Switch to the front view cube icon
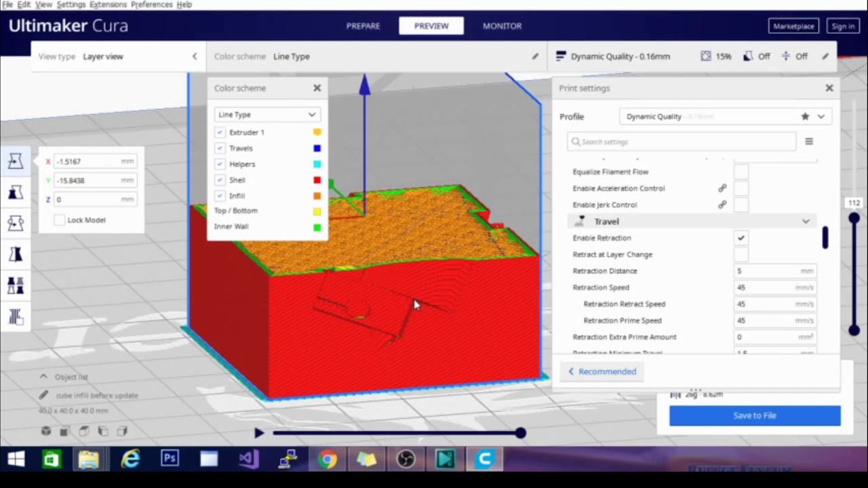This screenshot has height=488, width=868. pos(65,431)
